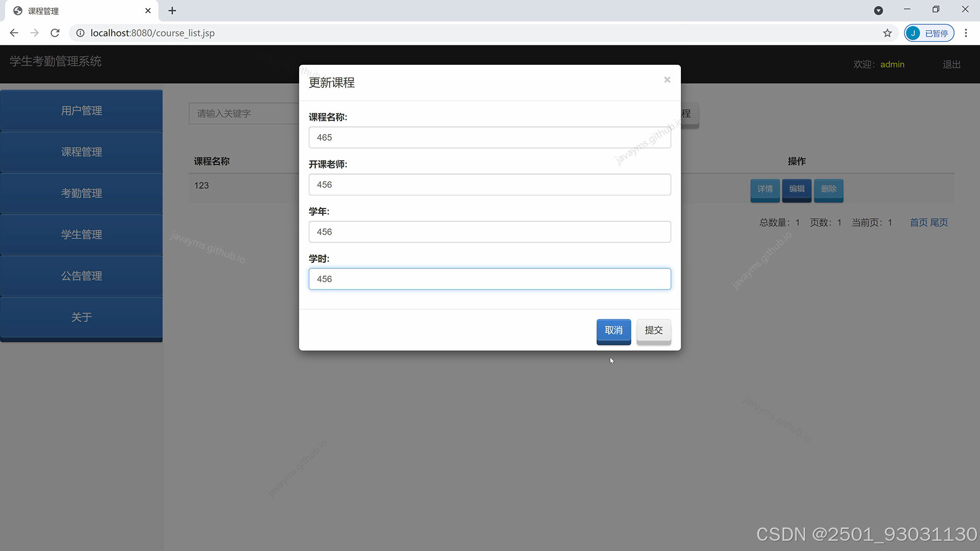The width and height of the screenshot is (980, 551).
Task: Click the 详情 button for course 123
Action: [x=765, y=189]
